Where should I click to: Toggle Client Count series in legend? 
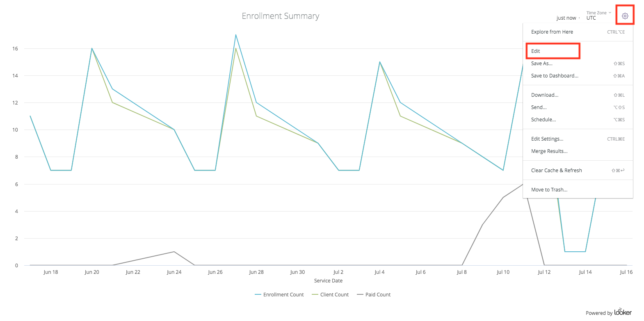[x=330, y=295]
